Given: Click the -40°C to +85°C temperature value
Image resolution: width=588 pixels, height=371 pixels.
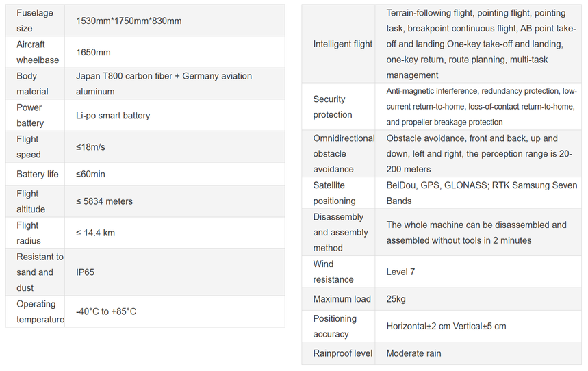Looking at the screenshot, I should click(106, 311).
